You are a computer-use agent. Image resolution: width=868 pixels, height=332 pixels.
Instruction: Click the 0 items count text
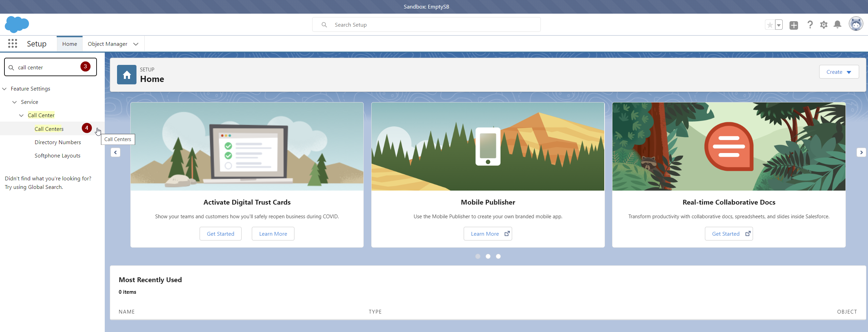pos(127,292)
